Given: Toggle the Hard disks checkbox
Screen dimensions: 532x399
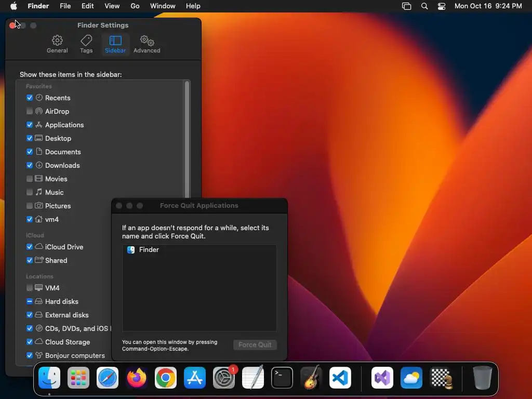Looking at the screenshot, I should [x=30, y=301].
